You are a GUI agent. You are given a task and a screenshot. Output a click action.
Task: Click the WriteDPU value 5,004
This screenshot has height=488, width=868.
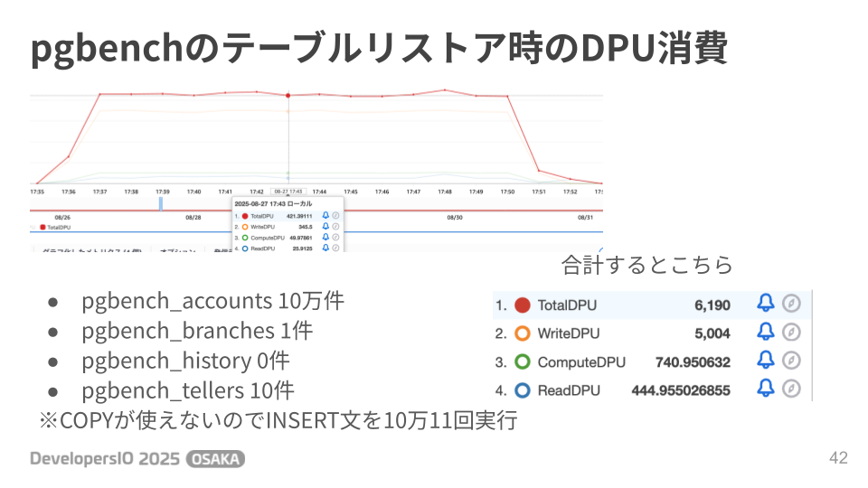712,333
